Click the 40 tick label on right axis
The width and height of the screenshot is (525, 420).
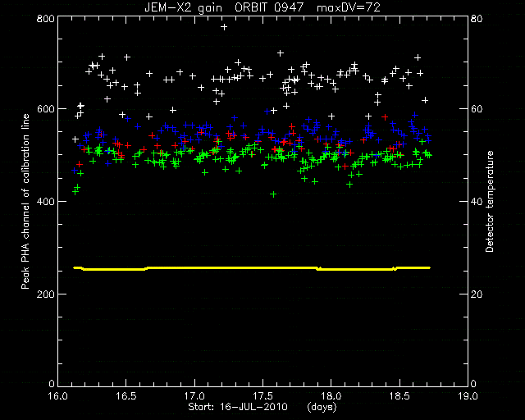pos(477,202)
